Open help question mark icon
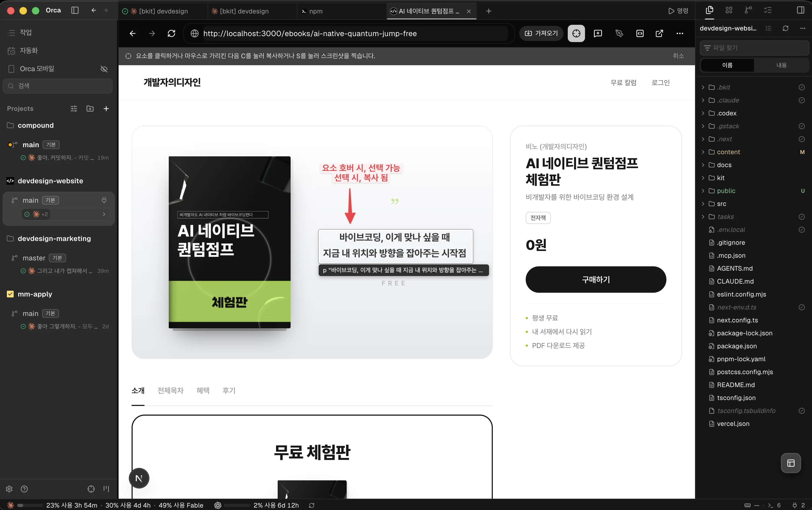This screenshot has height=510, width=812. tap(24, 489)
